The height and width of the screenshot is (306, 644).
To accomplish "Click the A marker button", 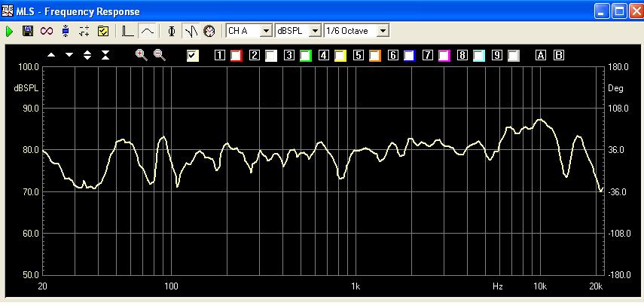I will [540, 55].
